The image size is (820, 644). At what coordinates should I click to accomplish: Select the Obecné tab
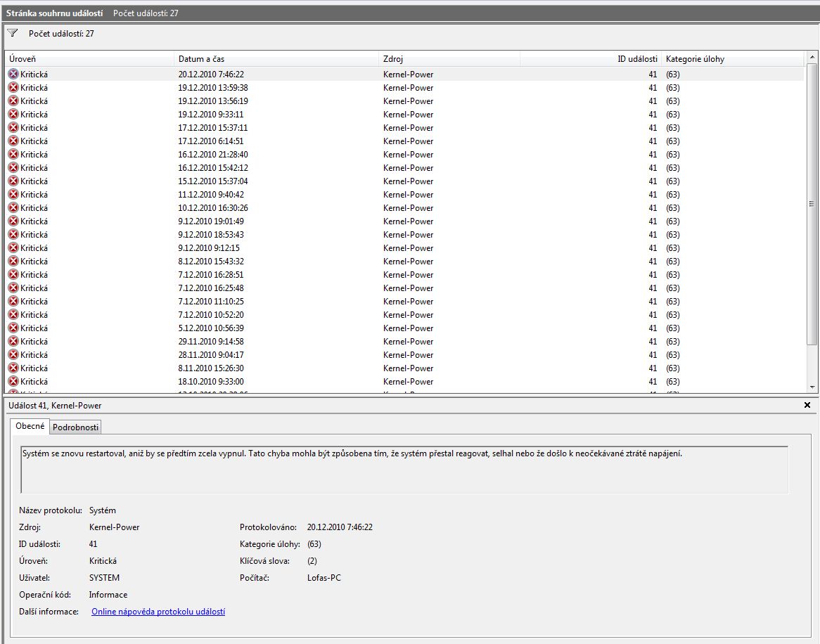point(30,427)
